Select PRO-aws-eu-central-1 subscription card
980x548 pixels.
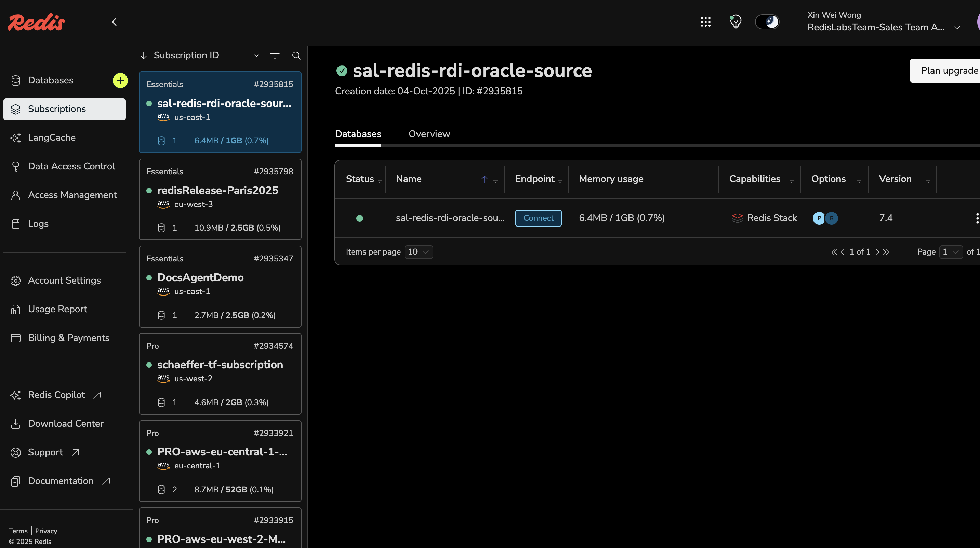pyautogui.click(x=220, y=461)
